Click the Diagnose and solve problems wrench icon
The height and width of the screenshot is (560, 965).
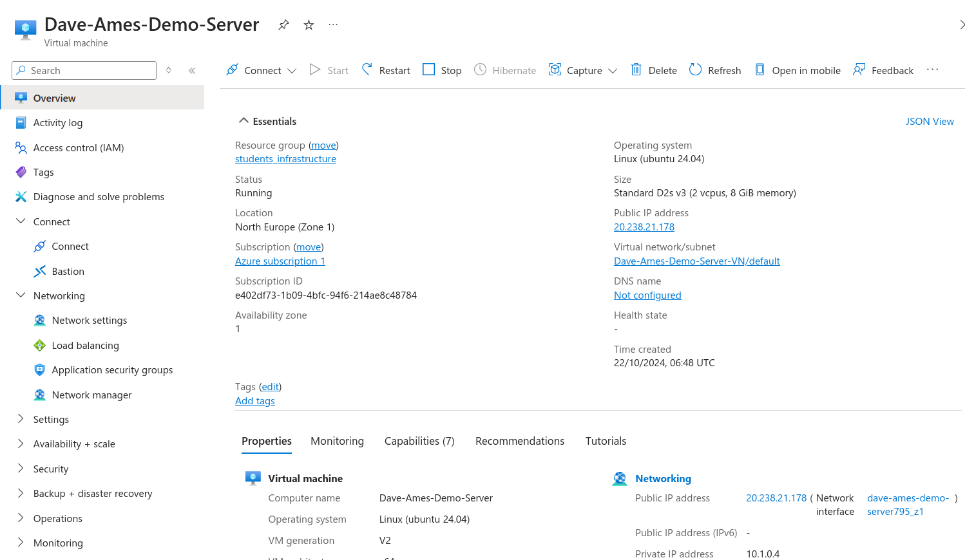(x=21, y=197)
